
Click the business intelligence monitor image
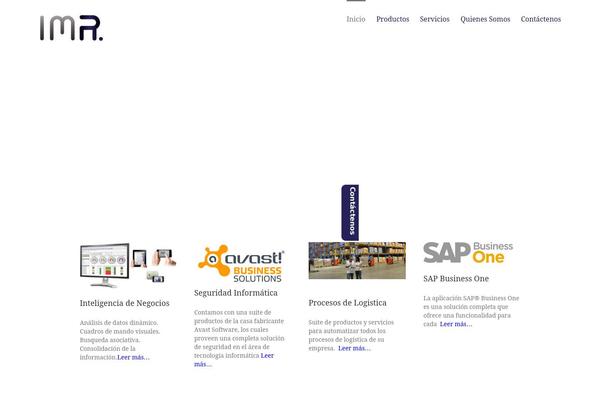pos(128,265)
